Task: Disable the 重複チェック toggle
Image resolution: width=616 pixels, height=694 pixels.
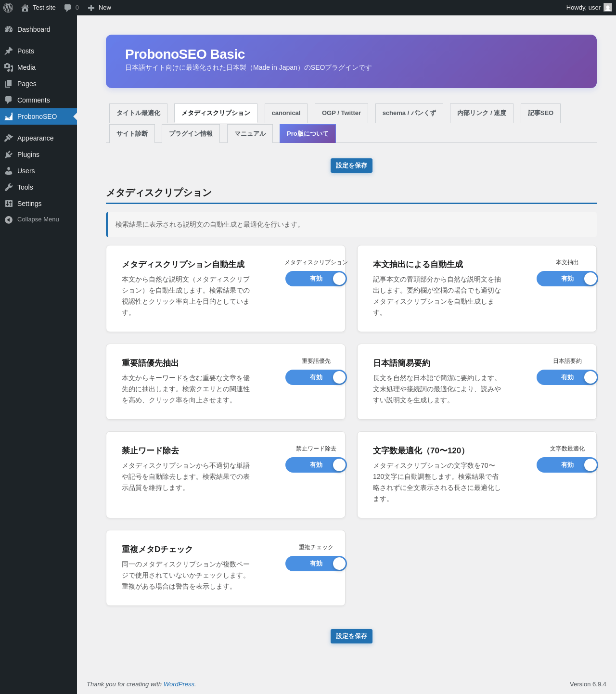Action: click(316, 564)
